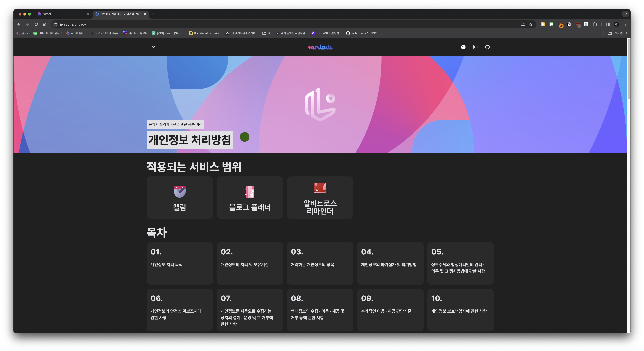Bookmark this page with the star icon

[x=531, y=24]
